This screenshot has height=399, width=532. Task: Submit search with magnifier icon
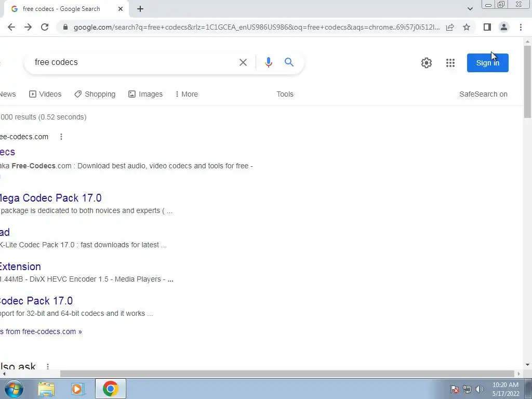pyautogui.click(x=289, y=62)
